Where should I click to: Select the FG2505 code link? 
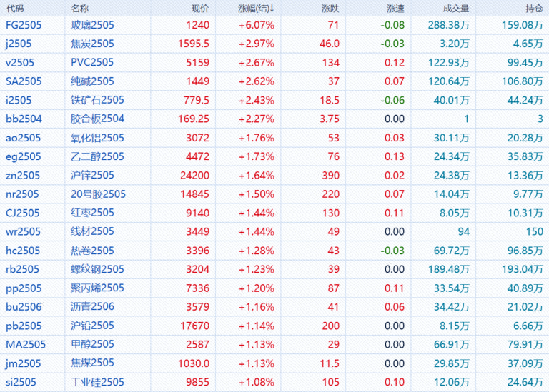tap(24, 25)
